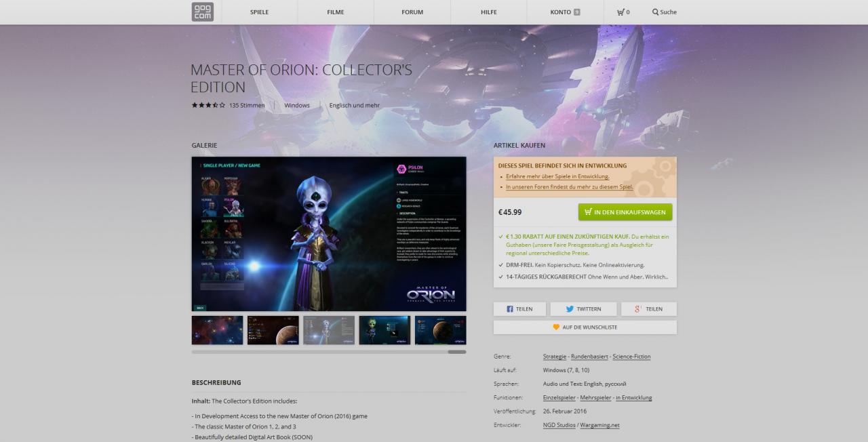This screenshot has width=868, height=442.
Task: Open the Wargaming.net link
Action: 600,425
